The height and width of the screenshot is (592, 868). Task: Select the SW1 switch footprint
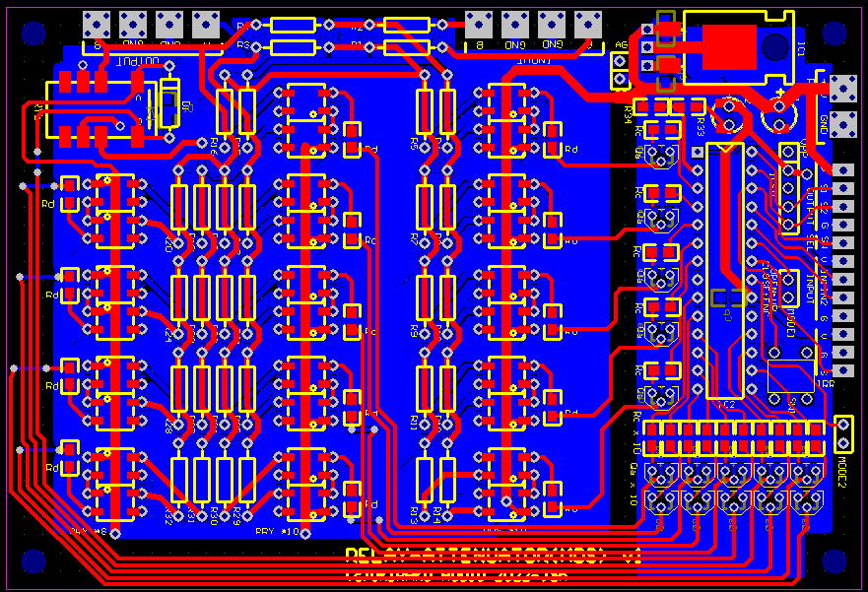(x=790, y=375)
